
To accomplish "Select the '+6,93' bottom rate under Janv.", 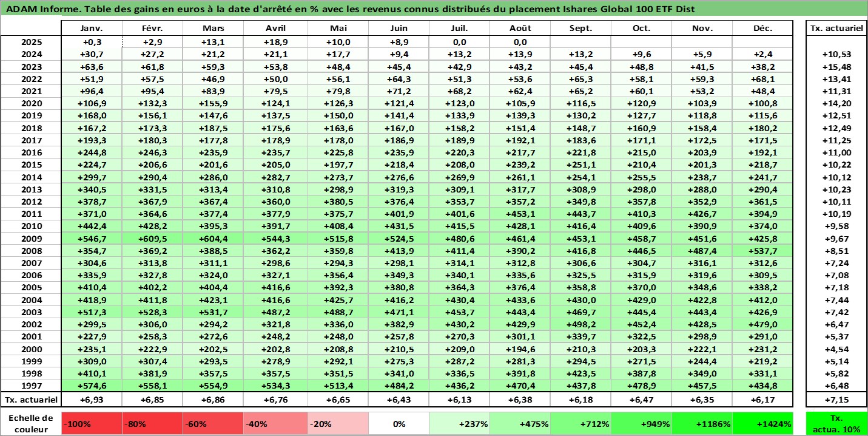I will pos(92,400).
